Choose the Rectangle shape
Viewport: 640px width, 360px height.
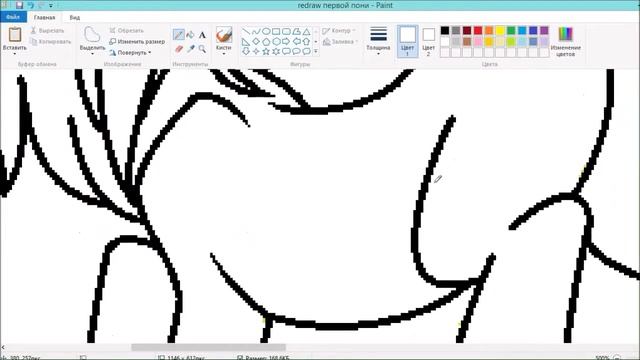click(x=276, y=31)
